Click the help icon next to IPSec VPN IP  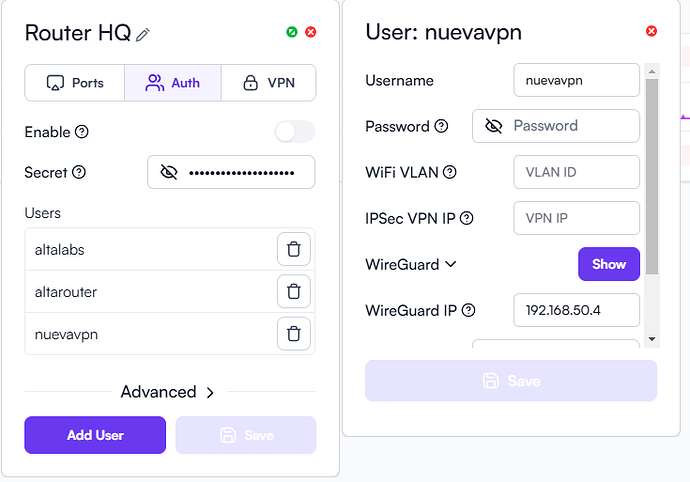466,218
